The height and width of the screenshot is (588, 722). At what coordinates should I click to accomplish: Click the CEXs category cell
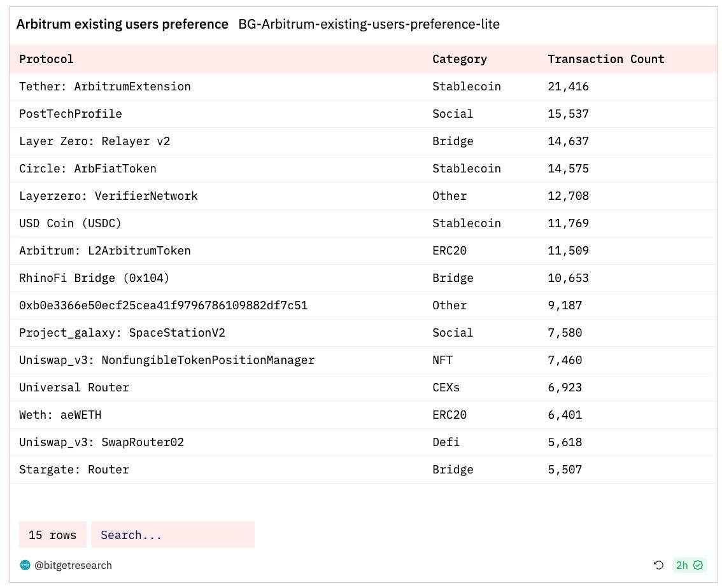pyautogui.click(x=446, y=388)
